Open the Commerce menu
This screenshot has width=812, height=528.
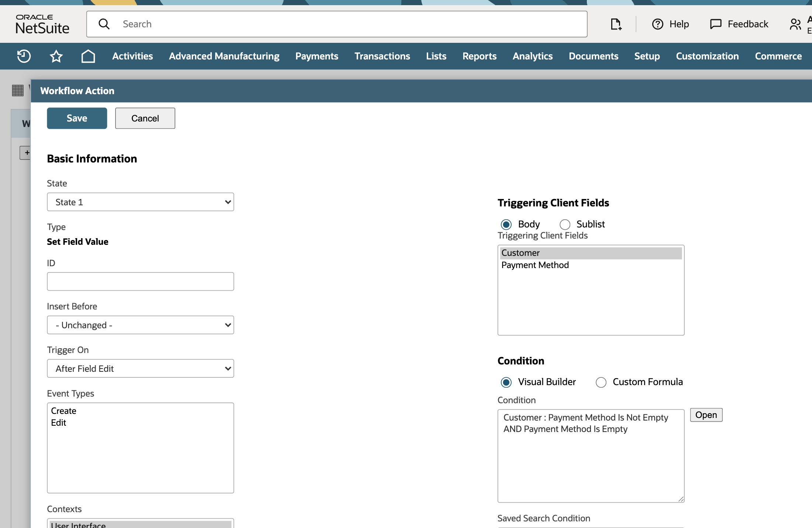(x=778, y=56)
